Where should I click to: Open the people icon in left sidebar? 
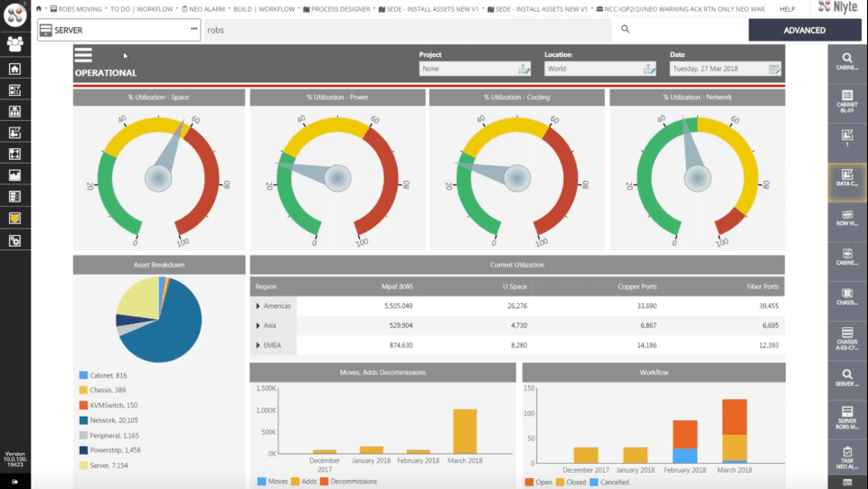(x=15, y=43)
